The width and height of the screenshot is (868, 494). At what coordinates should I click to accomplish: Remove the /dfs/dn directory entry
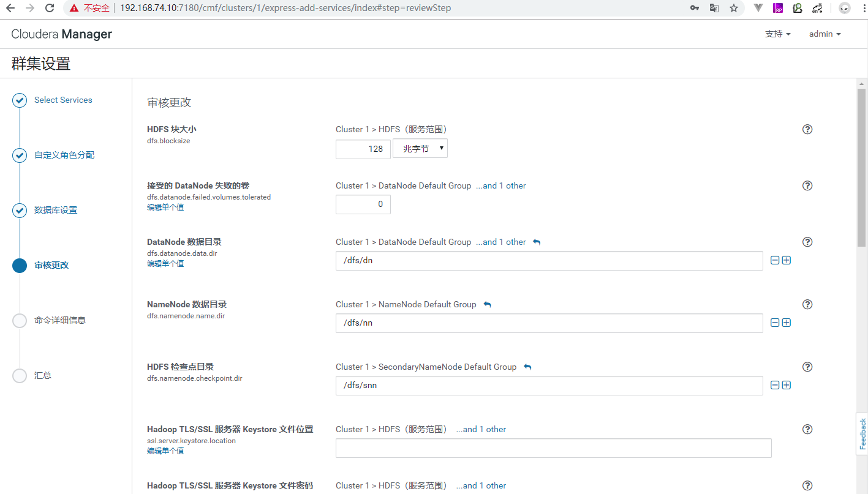coord(775,260)
